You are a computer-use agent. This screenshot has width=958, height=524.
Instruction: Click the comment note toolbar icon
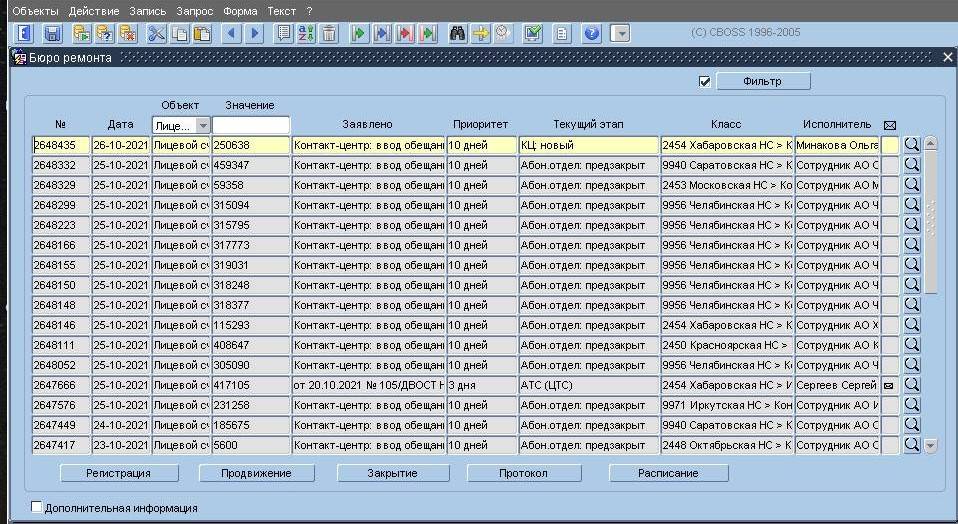(x=283, y=33)
